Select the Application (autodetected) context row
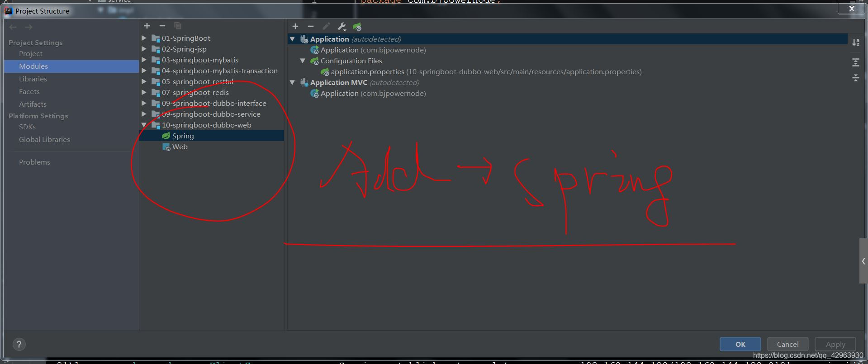The width and height of the screenshot is (868, 364). point(567,39)
